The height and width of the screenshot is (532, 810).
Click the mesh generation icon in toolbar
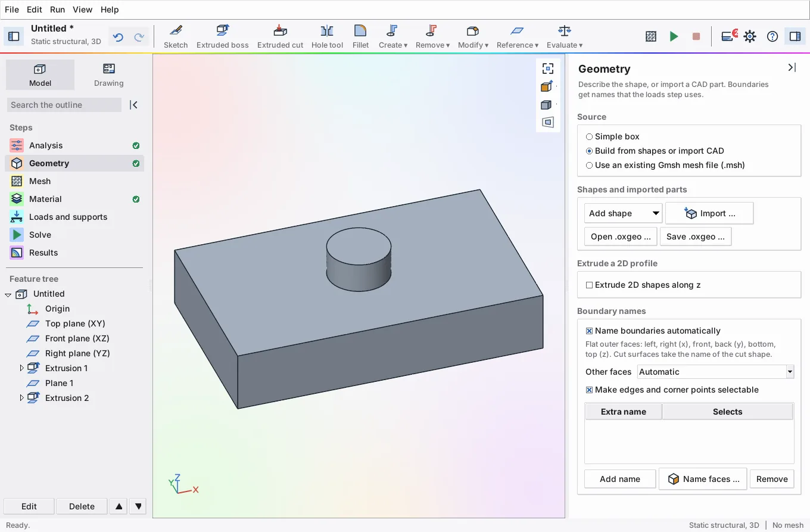coord(651,36)
